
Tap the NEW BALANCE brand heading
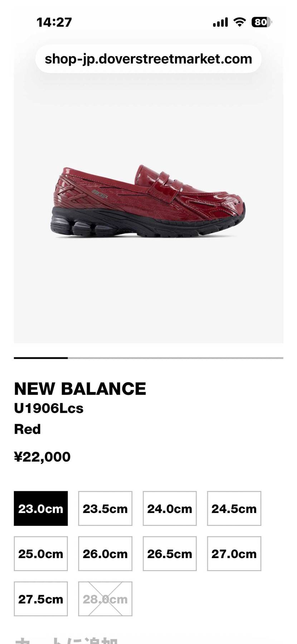pos(80,389)
